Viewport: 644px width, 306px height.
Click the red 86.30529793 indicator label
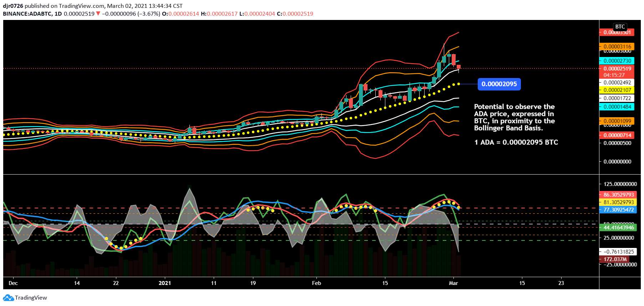pyautogui.click(x=618, y=195)
